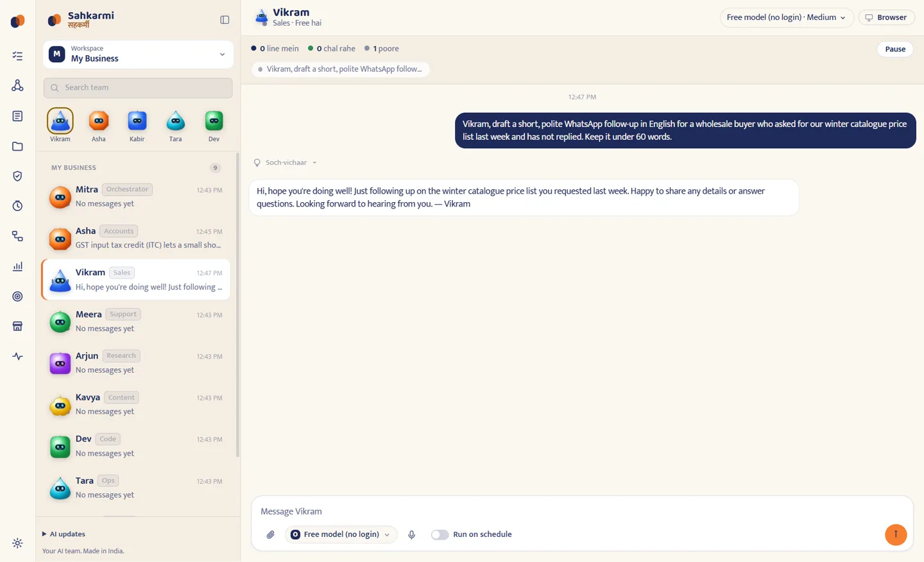Expand the AI updates disclosure
The width and height of the screenshot is (924, 562).
(x=64, y=534)
